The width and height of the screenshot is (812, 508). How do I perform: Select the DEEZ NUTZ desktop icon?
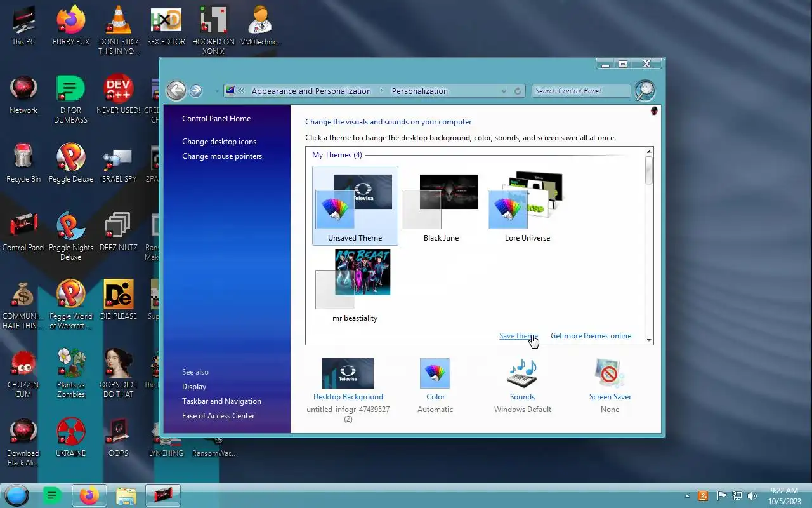point(119,232)
